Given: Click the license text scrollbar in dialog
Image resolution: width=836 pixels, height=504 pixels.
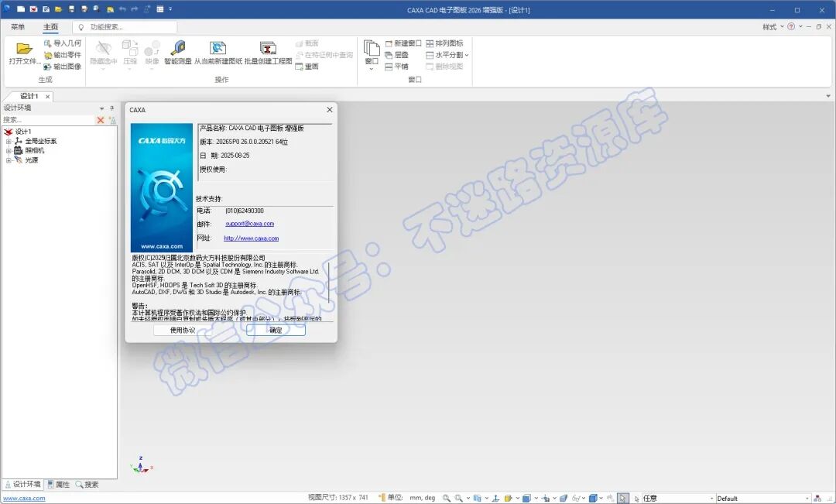Looking at the screenshot, I should [x=329, y=283].
